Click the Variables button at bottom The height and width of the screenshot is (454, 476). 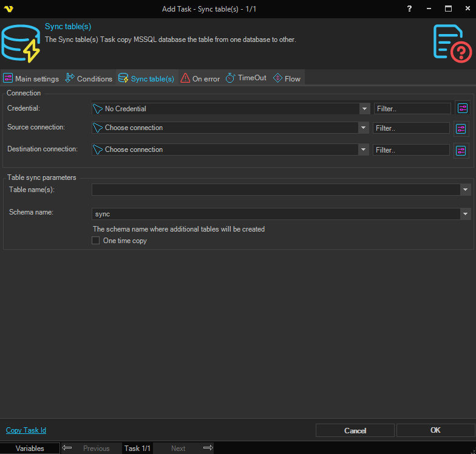[30, 448]
